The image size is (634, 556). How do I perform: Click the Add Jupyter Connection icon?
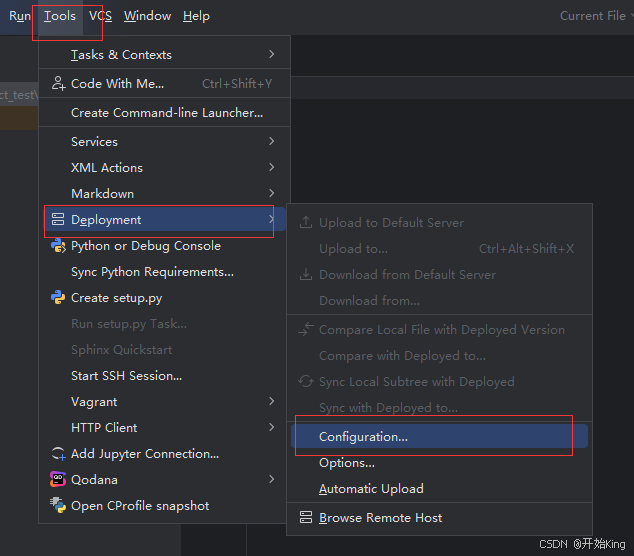(58, 454)
